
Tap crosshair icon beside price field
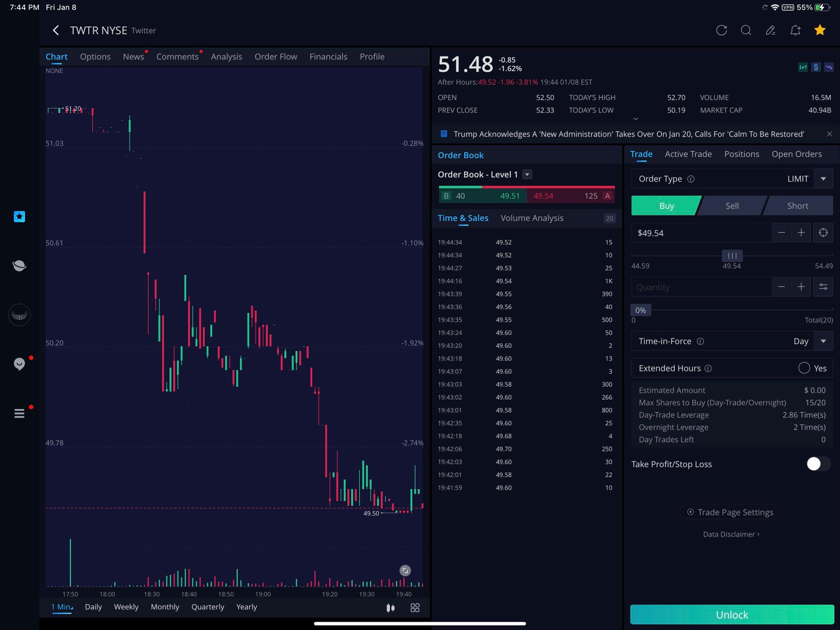(823, 233)
